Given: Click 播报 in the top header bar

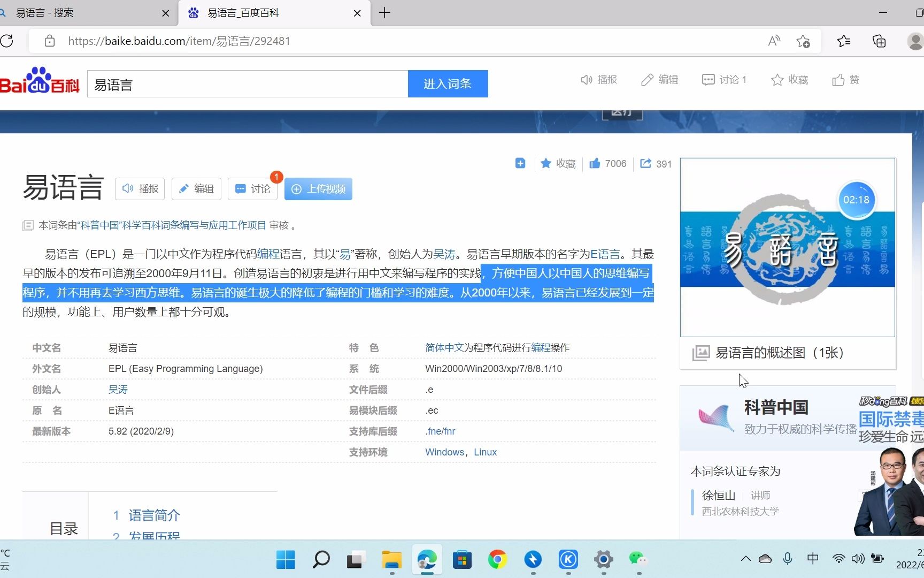Looking at the screenshot, I should tap(599, 80).
